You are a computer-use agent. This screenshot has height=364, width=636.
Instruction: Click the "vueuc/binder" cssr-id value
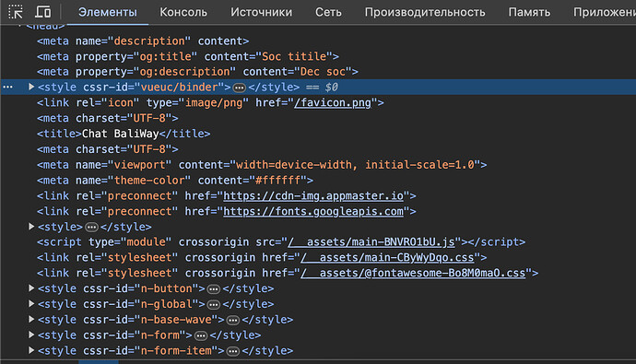tap(180, 88)
